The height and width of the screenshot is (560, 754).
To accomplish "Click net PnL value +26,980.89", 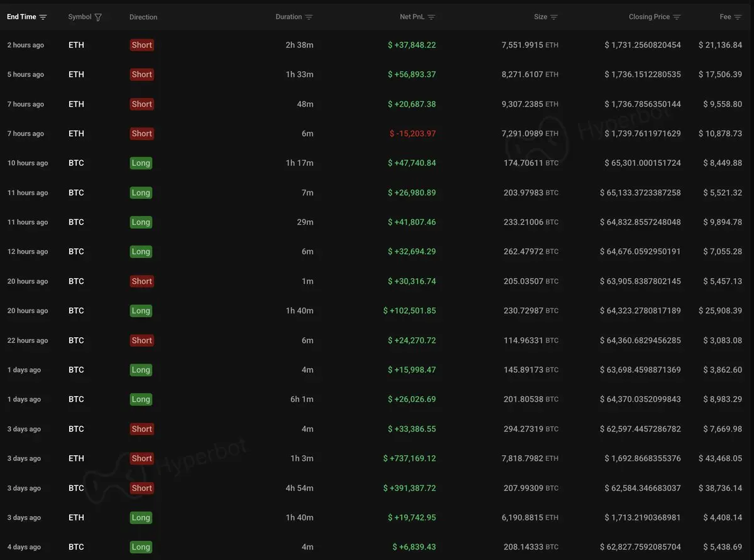I will 412,193.
